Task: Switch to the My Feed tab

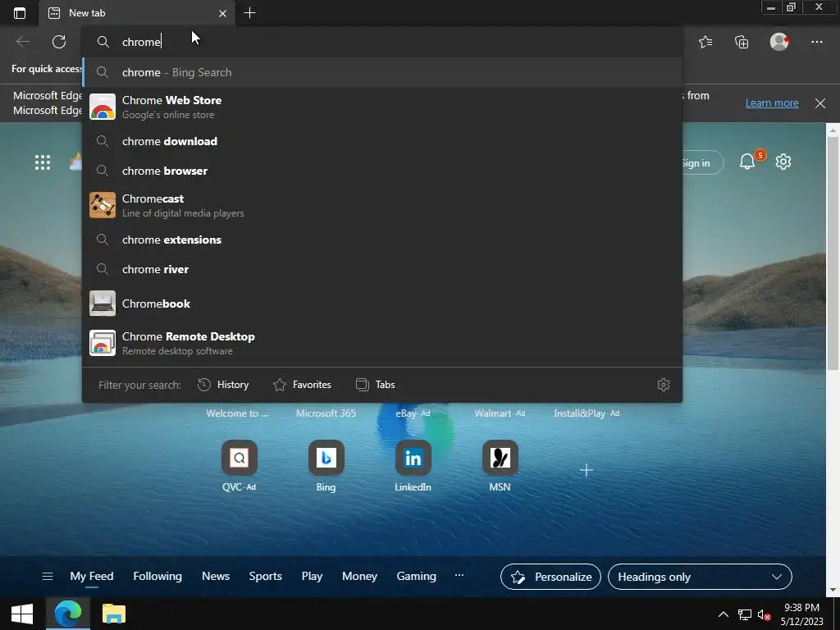Action: point(92,577)
